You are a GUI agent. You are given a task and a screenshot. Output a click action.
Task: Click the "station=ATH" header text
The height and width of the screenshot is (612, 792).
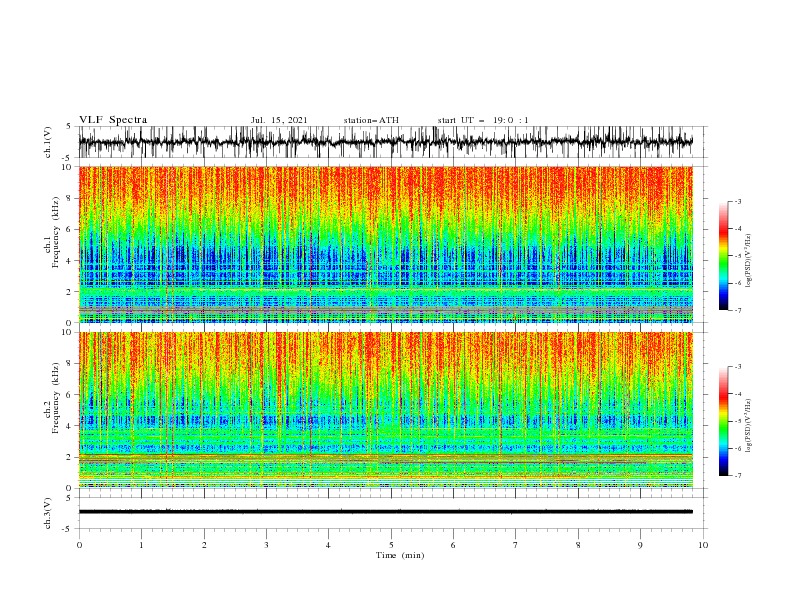pos(371,120)
